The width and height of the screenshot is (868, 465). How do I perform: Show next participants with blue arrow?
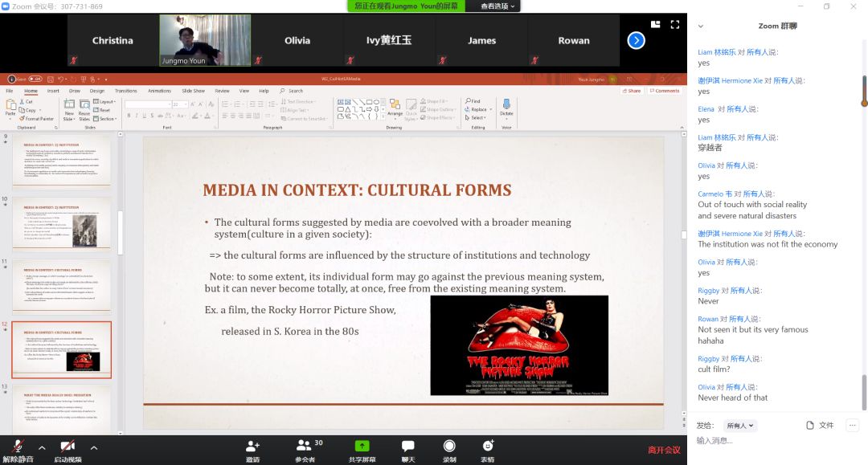[636, 40]
